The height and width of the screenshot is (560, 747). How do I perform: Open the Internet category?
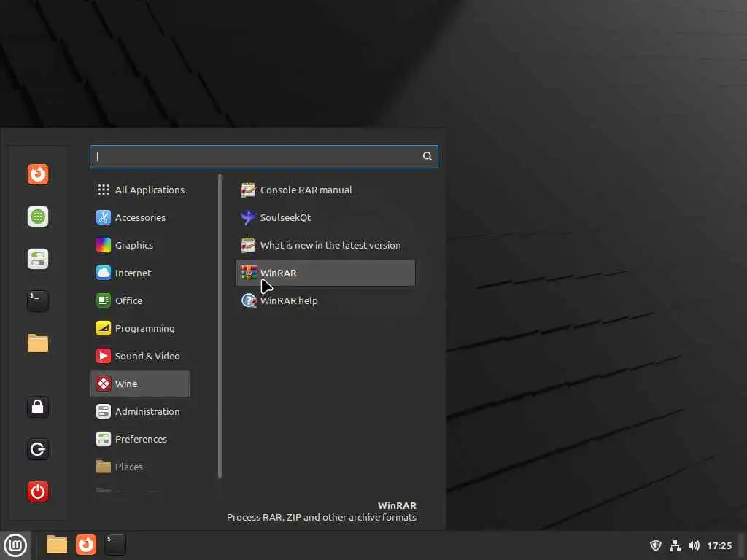click(140, 273)
